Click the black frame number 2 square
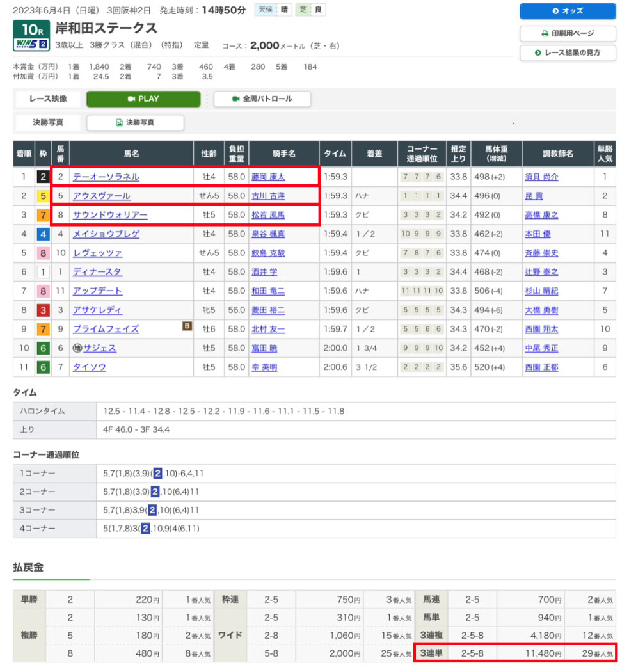Screen dimensions: 629x672 click(x=42, y=177)
